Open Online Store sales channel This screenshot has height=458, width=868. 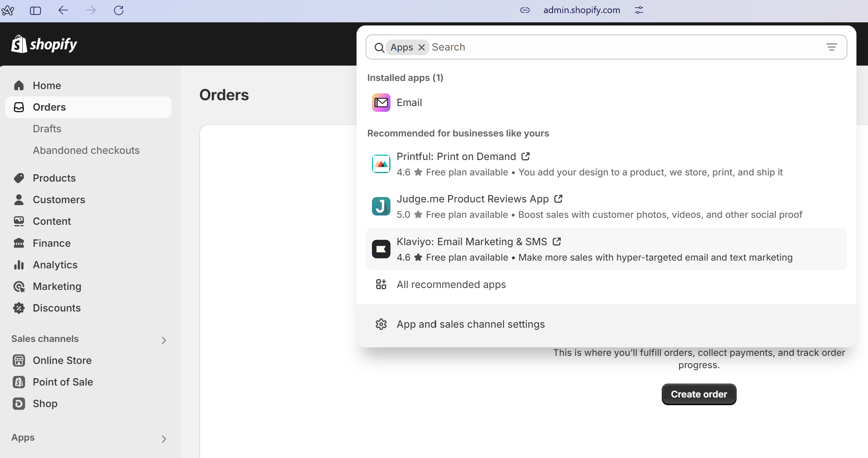88,360
